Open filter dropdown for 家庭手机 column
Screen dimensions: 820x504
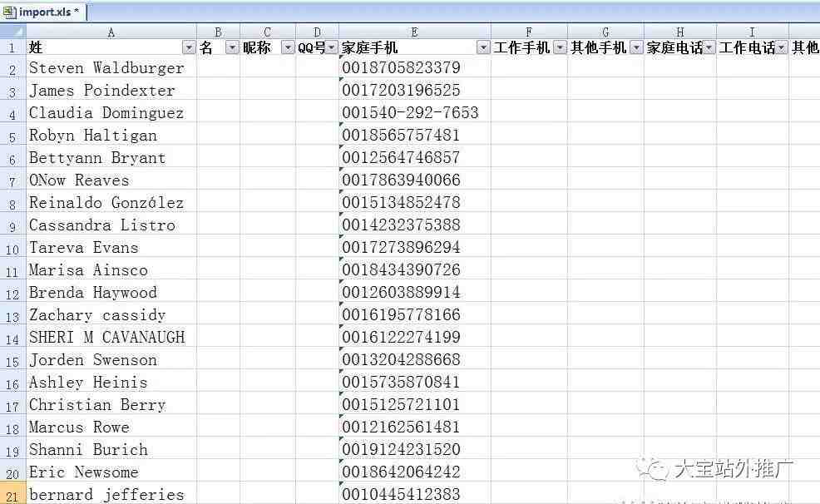(x=483, y=48)
